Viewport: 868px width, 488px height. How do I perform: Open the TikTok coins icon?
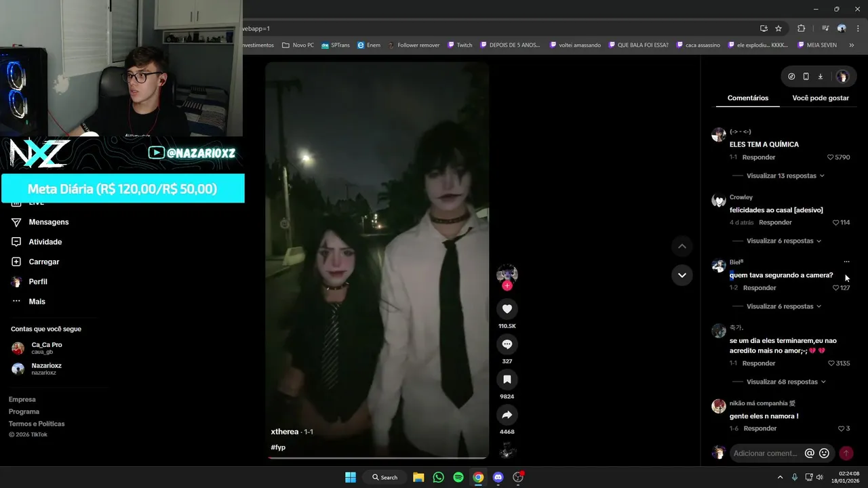pos(791,77)
